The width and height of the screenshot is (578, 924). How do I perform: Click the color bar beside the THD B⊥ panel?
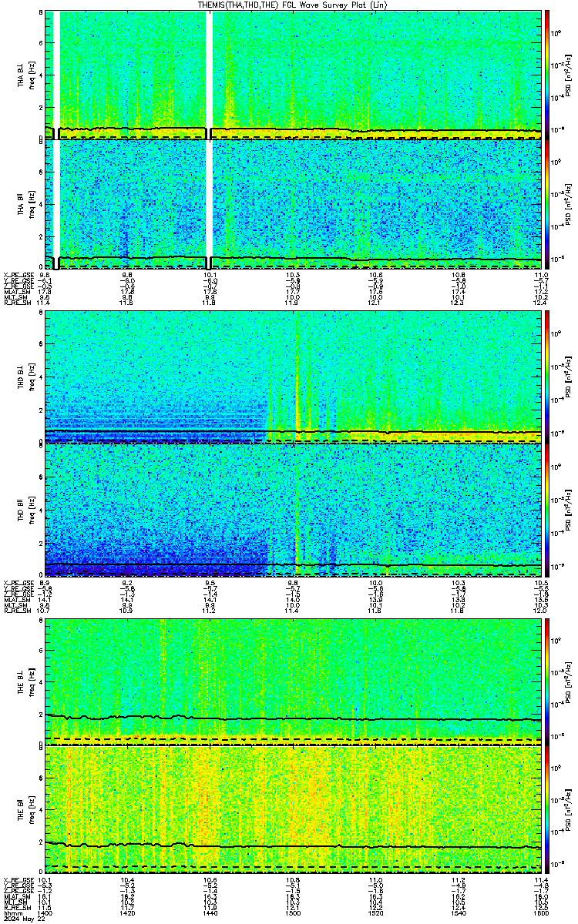point(547,376)
